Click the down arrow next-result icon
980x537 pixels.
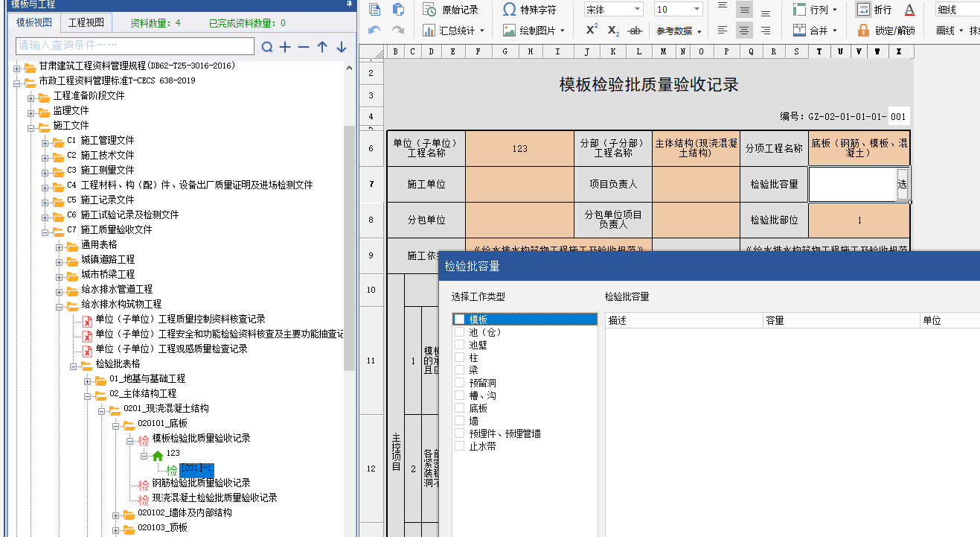[x=342, y=47]
